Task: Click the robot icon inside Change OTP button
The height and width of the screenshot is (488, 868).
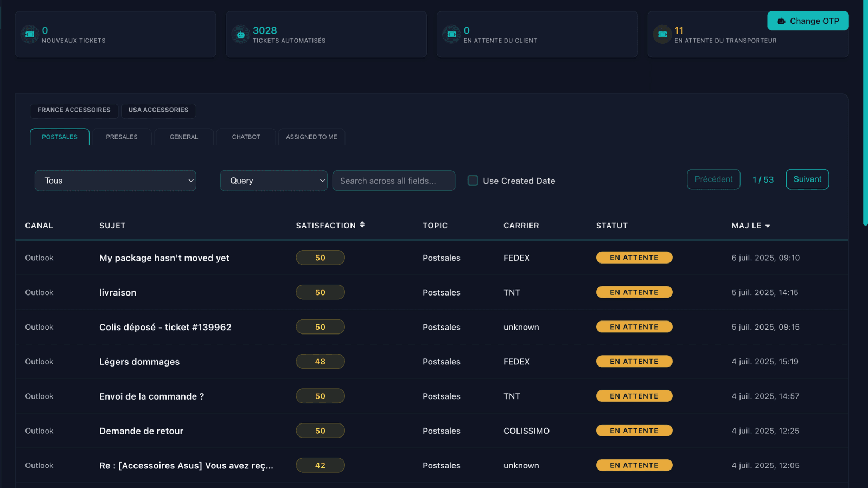Action: point(781,21)
